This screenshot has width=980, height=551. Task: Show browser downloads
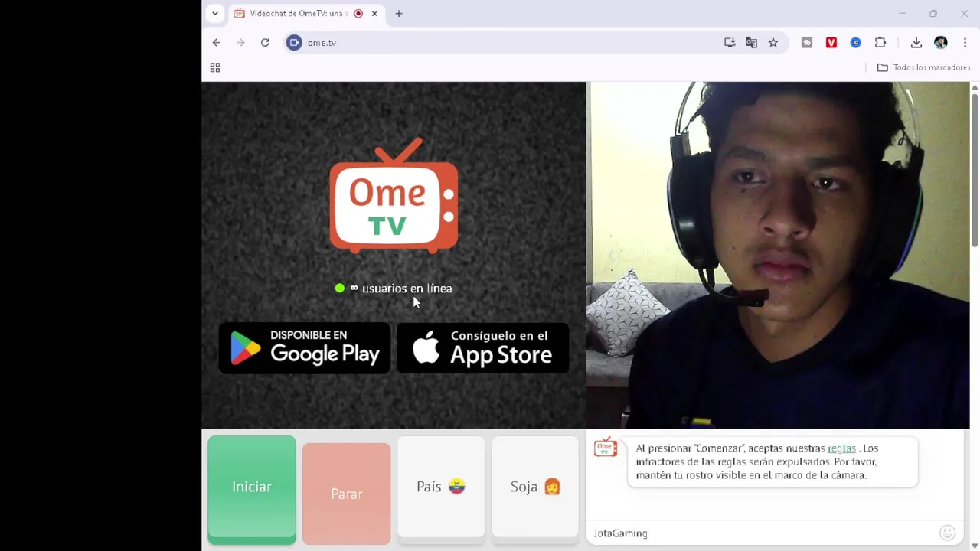(916, 43)
